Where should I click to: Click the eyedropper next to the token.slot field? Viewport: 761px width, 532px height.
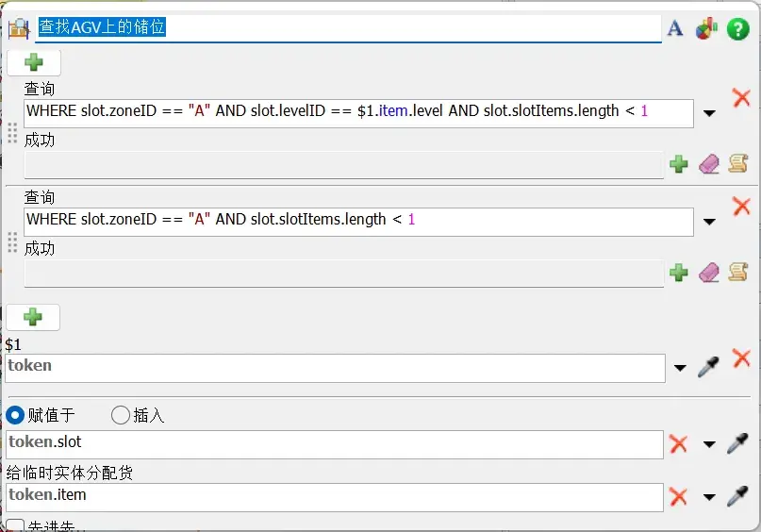737,443
